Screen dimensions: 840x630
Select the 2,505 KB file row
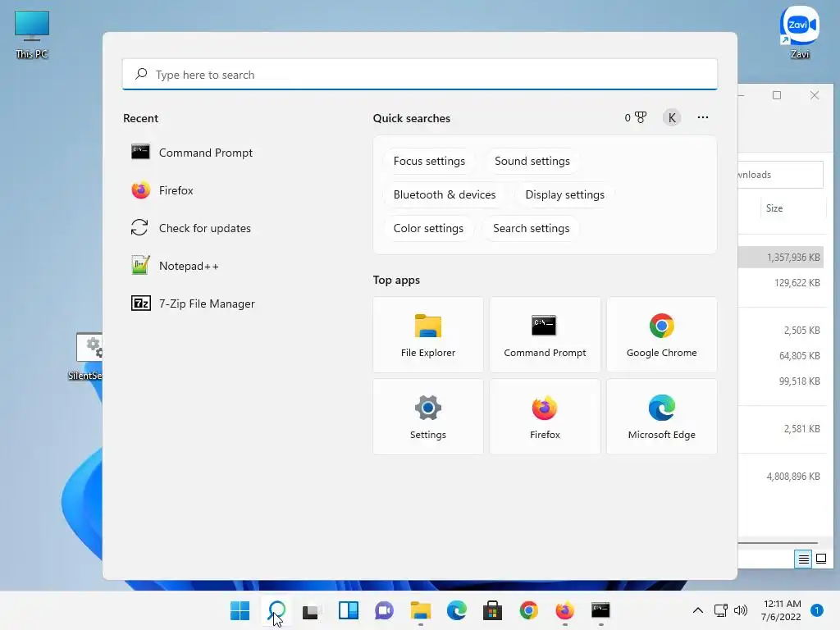click(x=783, y=331)
